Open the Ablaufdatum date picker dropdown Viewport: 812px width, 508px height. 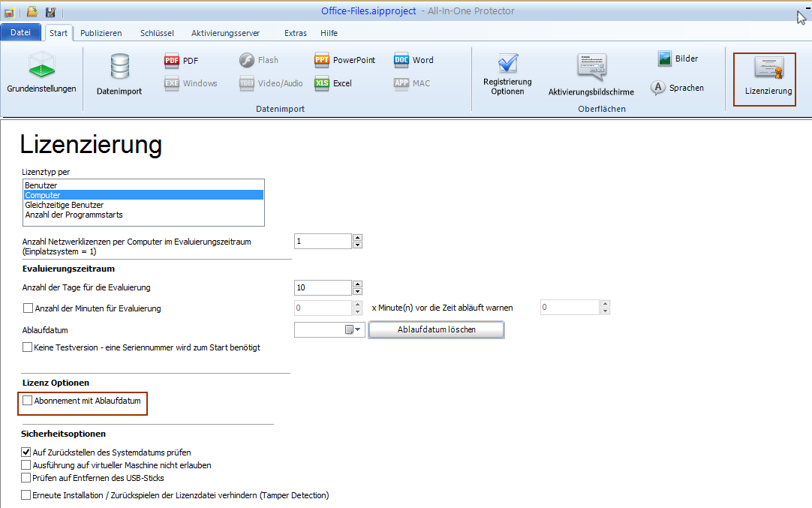(x=357, y=329)
